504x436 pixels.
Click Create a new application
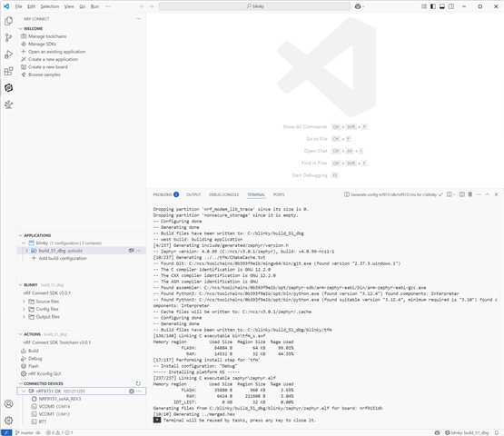[x=53, y=59]
